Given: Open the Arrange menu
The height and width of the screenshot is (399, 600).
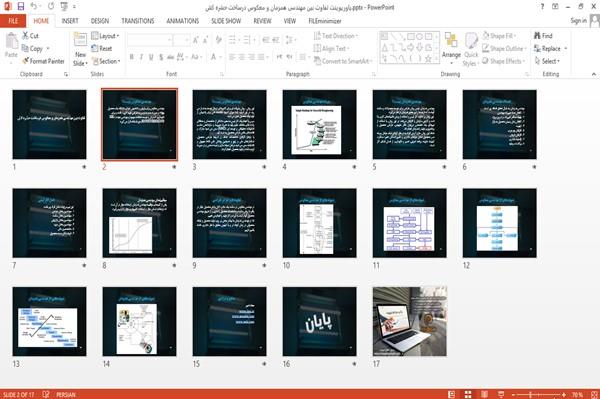Looking at the screenshot, I should (x=451, y=48).
